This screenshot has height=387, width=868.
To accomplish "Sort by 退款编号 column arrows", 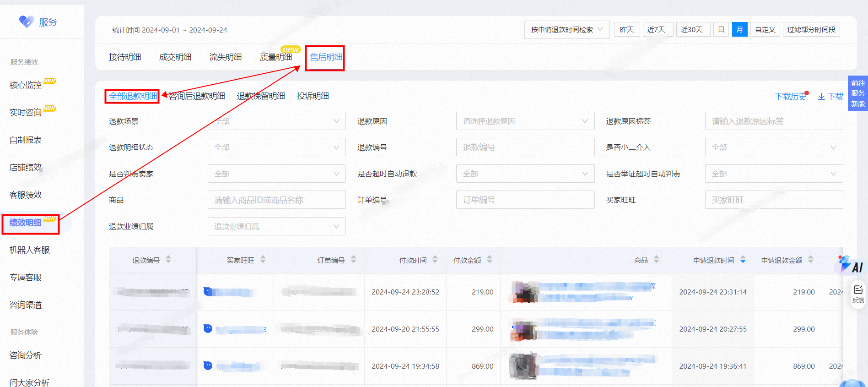I will [x=168, y=260].
